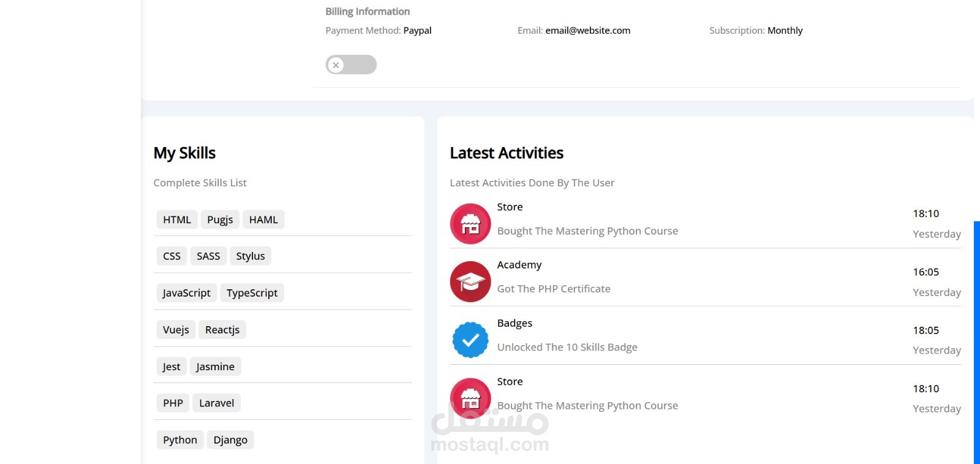Click the Academy graduation cap icon
This screenshot has width=980, height=464.
pos(470,282)
